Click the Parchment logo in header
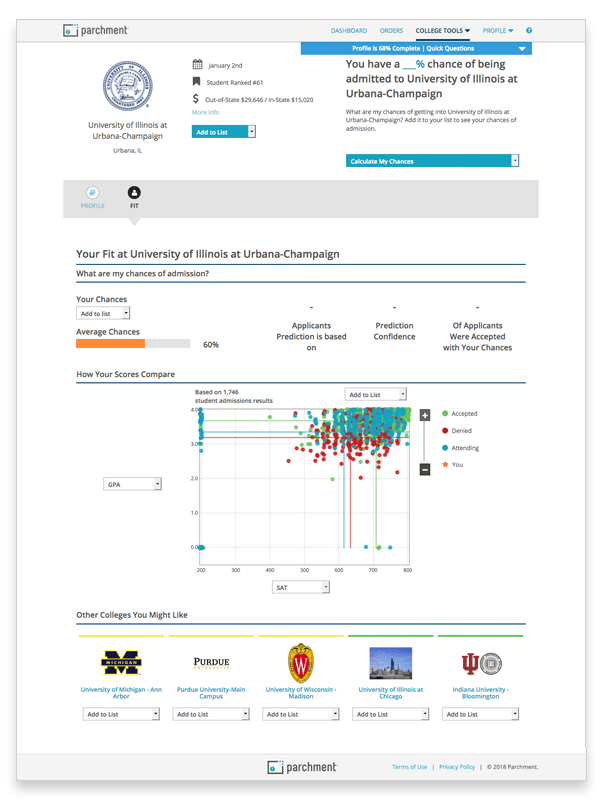Image resolution: width=600 pixels, height=800 pixels. coord(95,30)
